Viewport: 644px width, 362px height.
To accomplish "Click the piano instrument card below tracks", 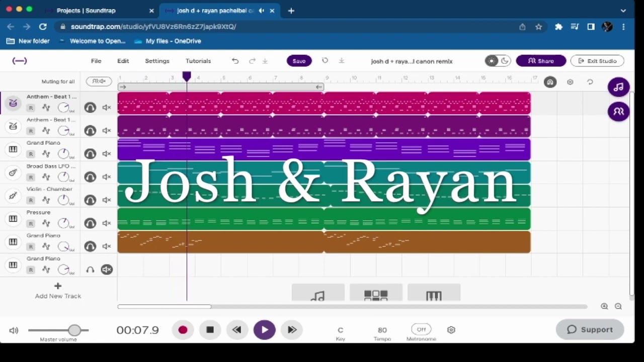I will coord(434,293).
